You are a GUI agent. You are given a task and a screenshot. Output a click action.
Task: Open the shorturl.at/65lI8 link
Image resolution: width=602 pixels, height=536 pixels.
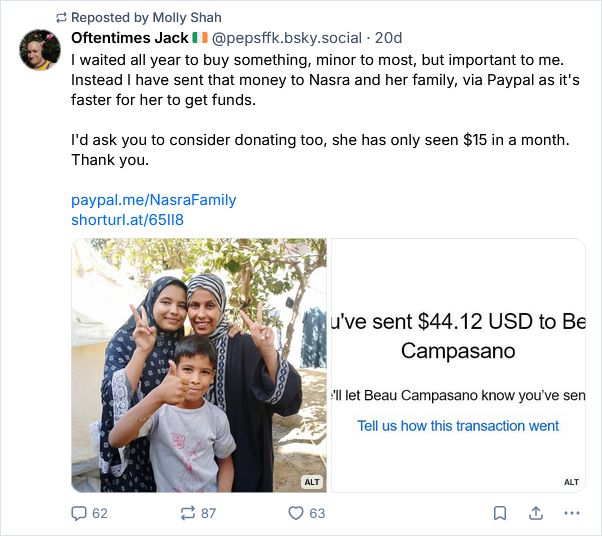click(x=127, y=220)
